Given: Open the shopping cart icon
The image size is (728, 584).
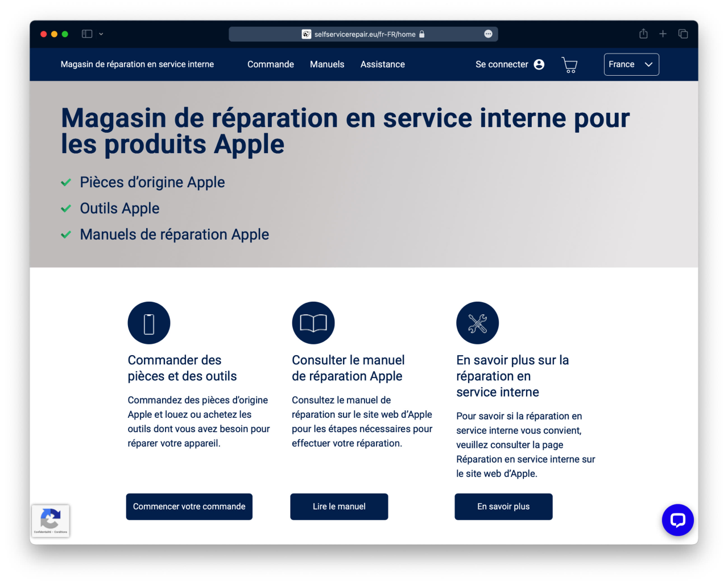Looking at the screenshot, I should click(x=569, y=65).
